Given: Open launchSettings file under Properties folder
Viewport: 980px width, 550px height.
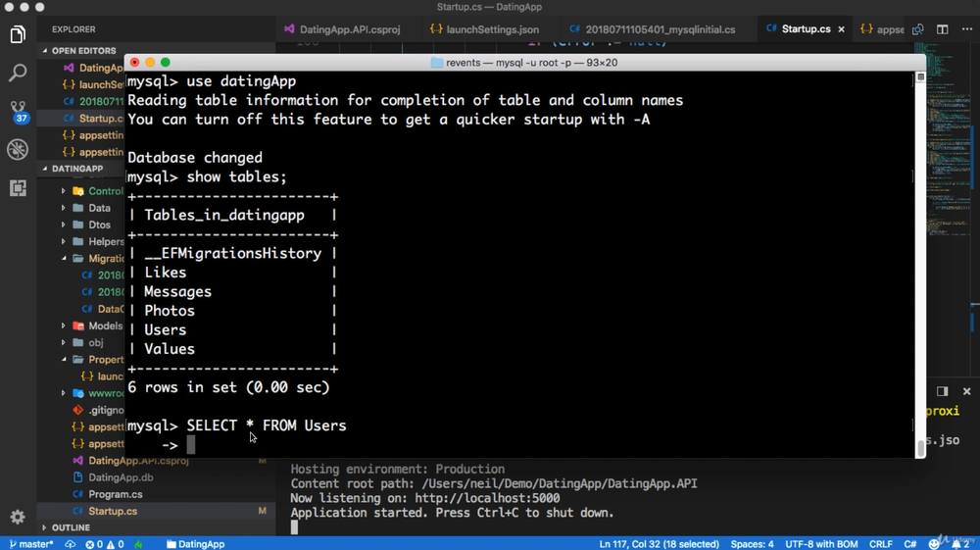Looking at the screenshot, I should click(x=103, y=376).
